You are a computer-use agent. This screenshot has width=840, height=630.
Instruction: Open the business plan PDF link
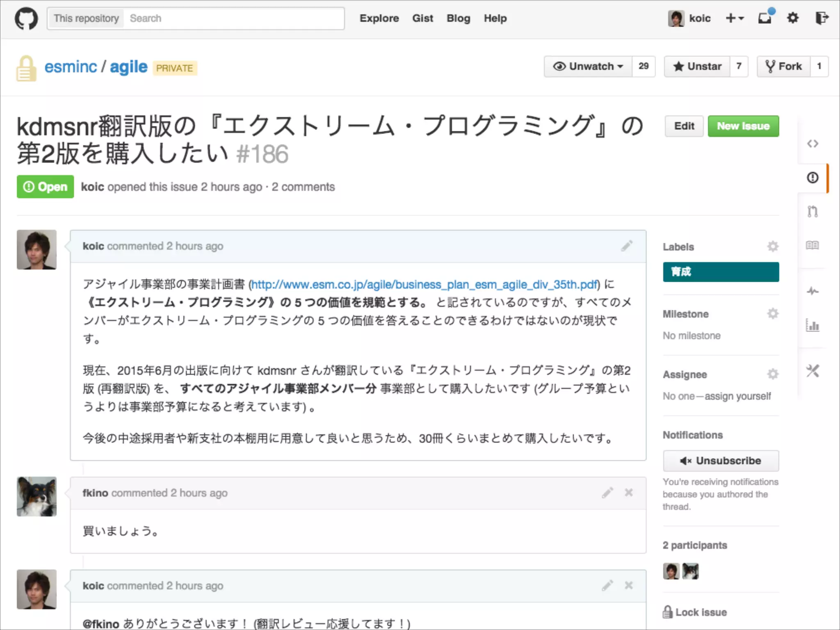click(424, 284)
